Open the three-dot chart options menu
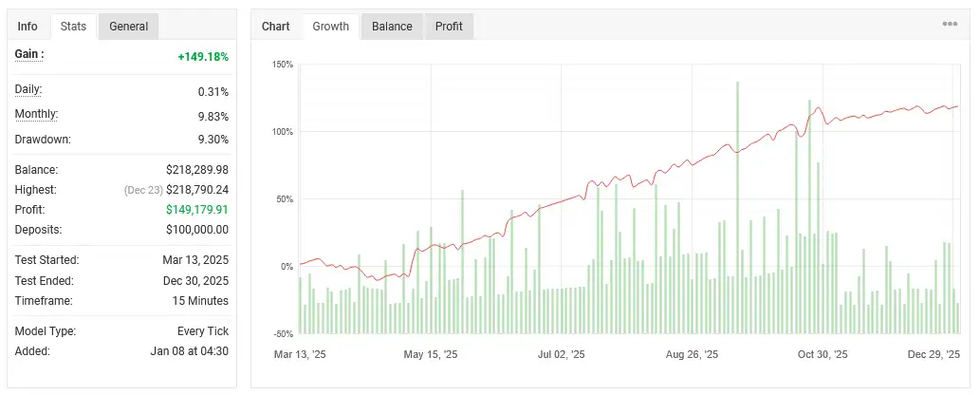Image resolution: width=980 pixels, height=395 pixels. pyautogui.click(x=950, y=24)
